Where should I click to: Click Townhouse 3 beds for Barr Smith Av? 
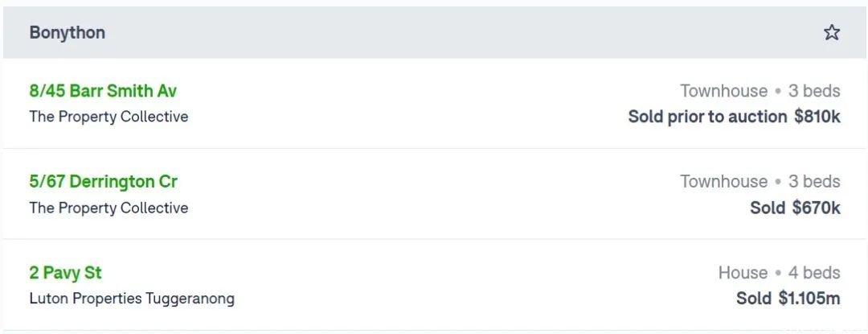(x=760, y=91)
